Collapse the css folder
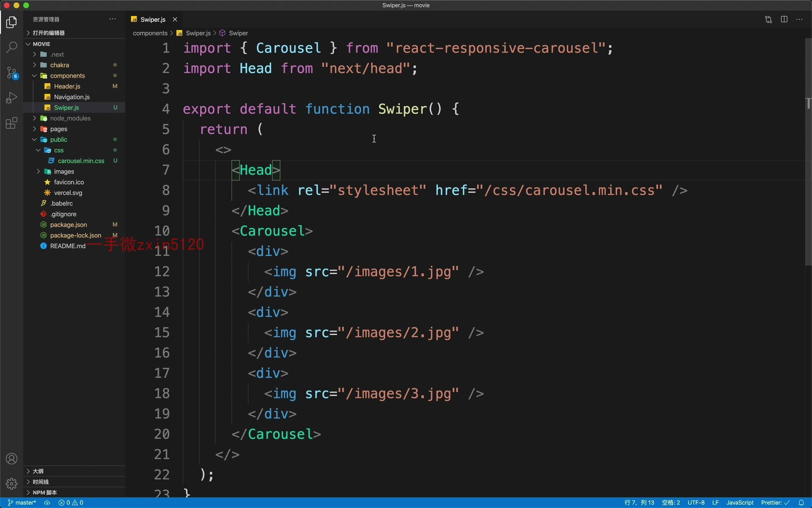Viewport: 812px width, 508px height. tap(74, 150)
